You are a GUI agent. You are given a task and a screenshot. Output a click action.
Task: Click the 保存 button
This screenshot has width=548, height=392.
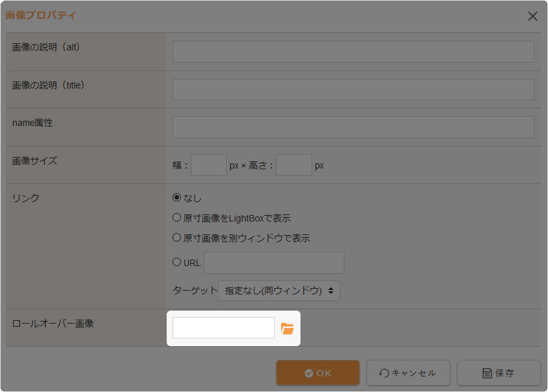coord(498,373)
